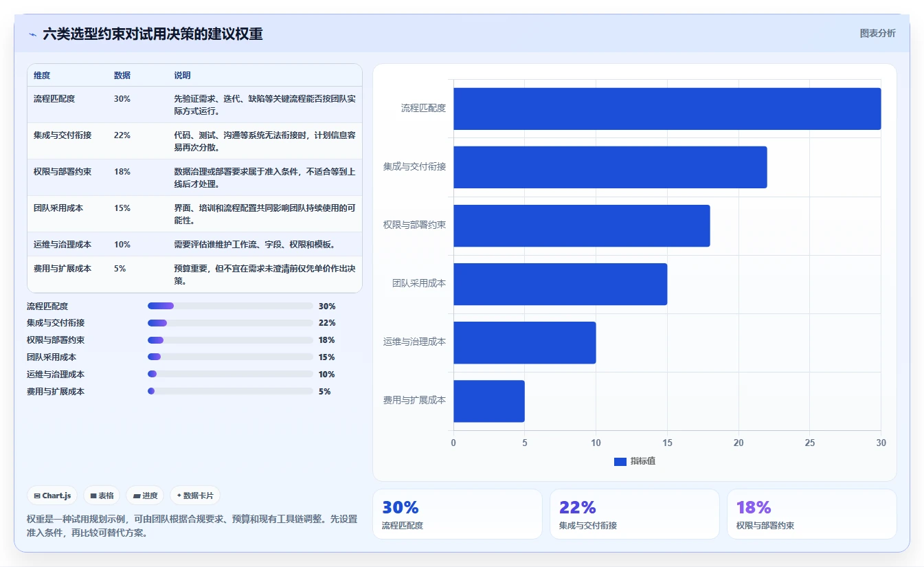
Task: Select the 表格 tag chip
Action: (x=102, y=496)
